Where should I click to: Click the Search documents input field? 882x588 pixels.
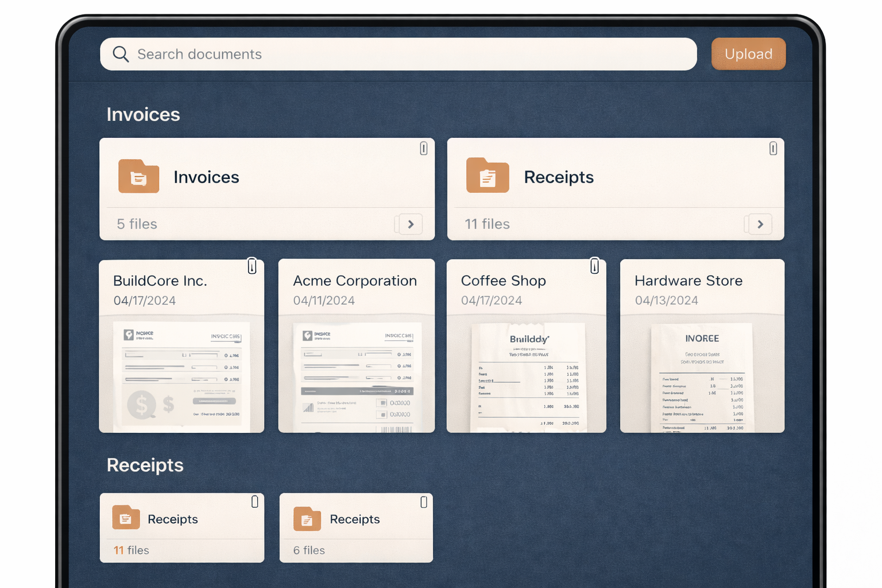pyautogui.click(x=345, y=54)
